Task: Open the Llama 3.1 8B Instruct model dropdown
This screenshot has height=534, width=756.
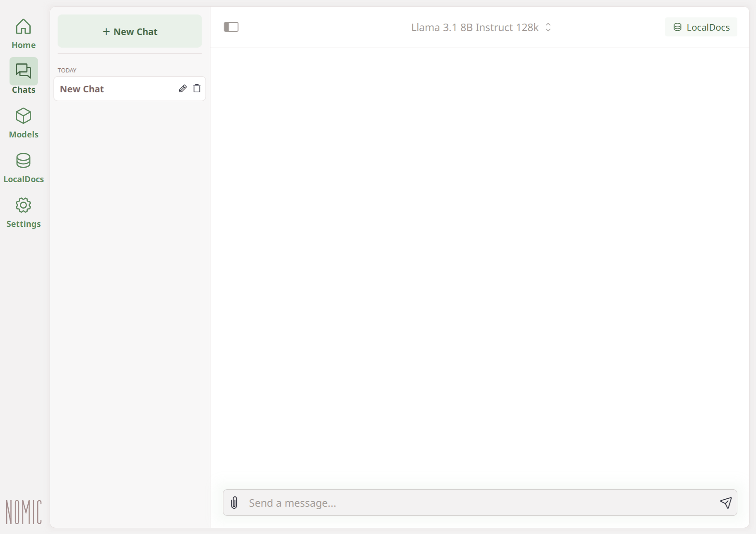Action: (x=481, y=27)
